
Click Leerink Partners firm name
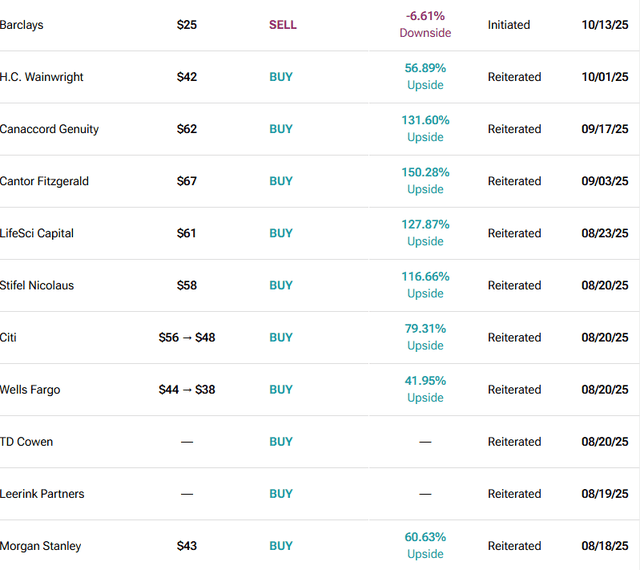42,493
